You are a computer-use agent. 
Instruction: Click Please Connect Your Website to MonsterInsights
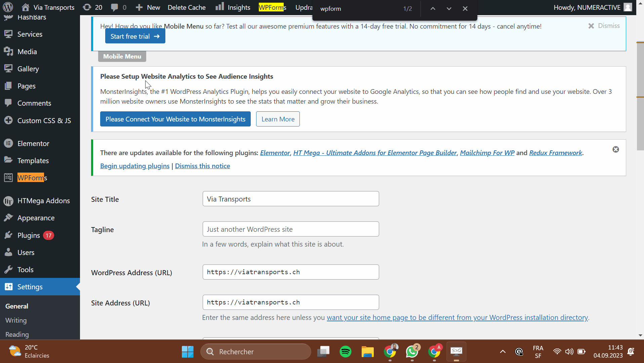pyautogui.click(x=175, y=119)
